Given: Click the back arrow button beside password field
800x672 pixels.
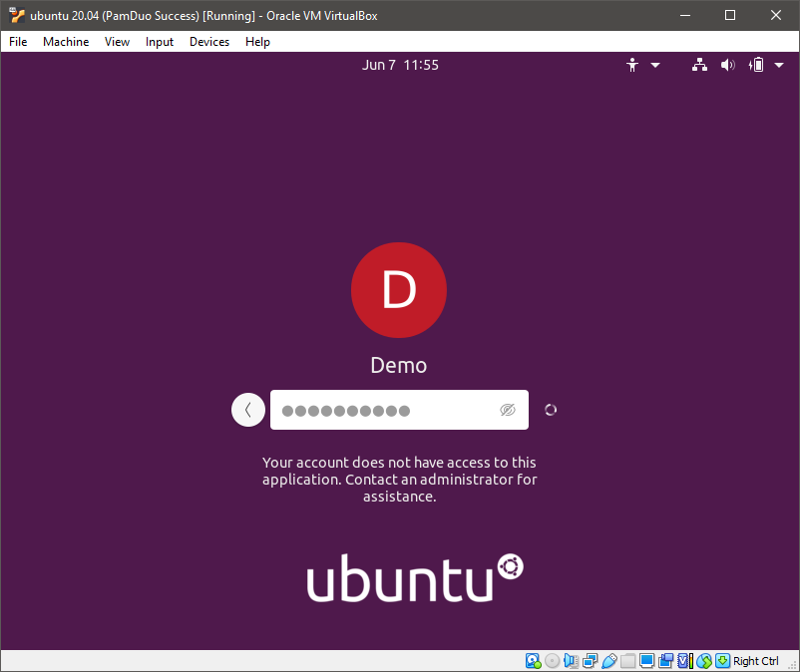Looking at the screenshot, I should 248,410.
